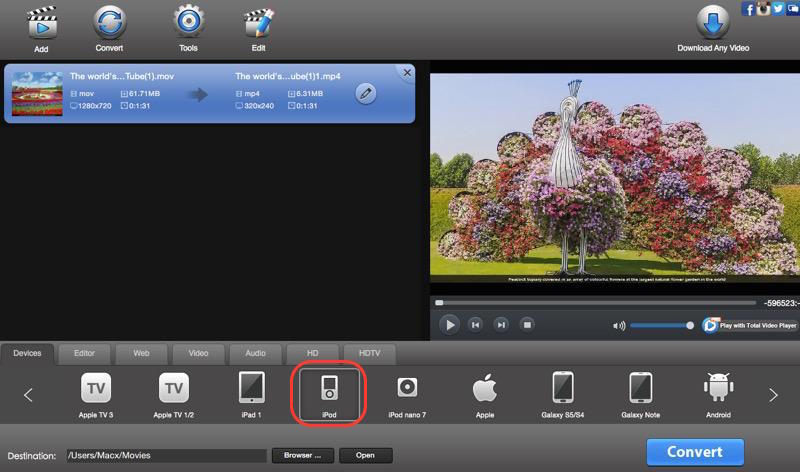This screenshot has width=800, height=472.
Task: Click the preview playback progress bar
Action: (x=595, y=303)
